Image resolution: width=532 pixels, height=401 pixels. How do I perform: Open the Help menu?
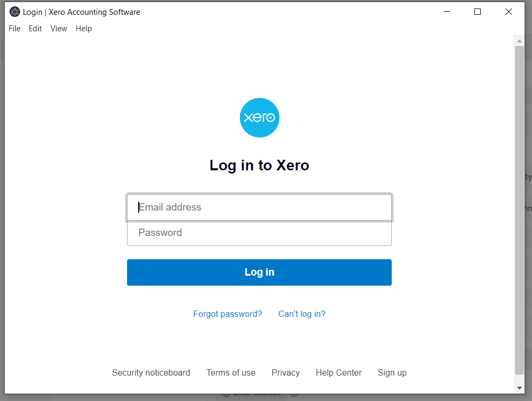[x=84, y=29]
